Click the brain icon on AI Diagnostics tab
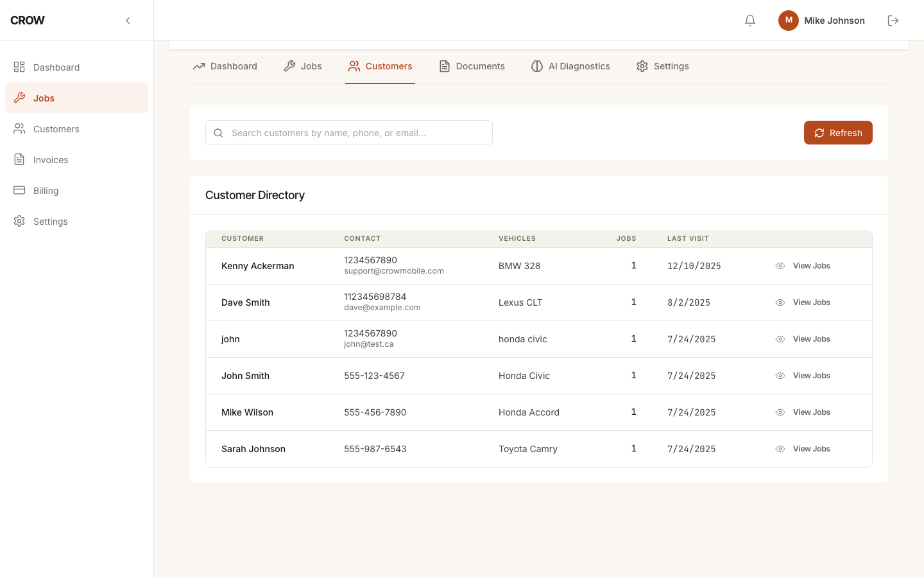 pyautogui.click(x=537, y=66)
